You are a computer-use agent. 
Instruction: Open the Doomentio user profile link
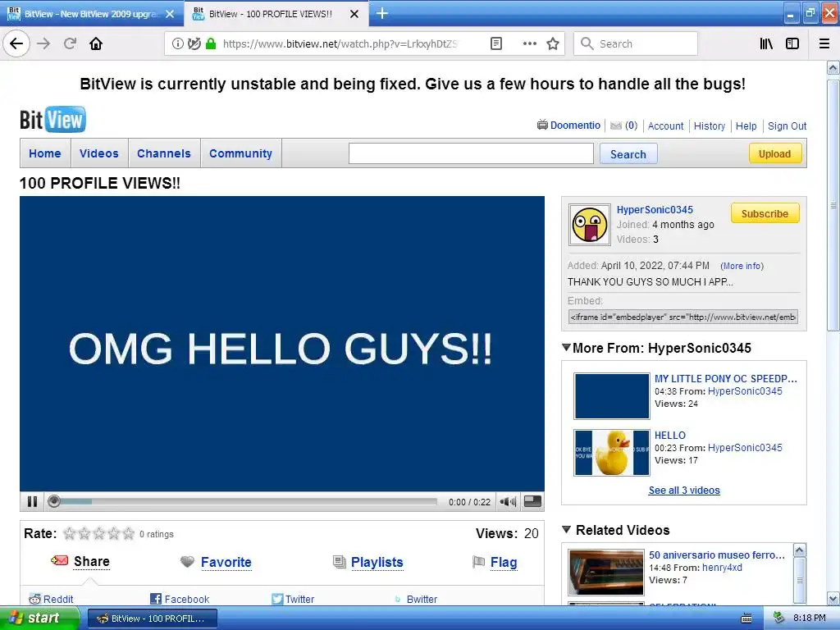click(575, 125)
